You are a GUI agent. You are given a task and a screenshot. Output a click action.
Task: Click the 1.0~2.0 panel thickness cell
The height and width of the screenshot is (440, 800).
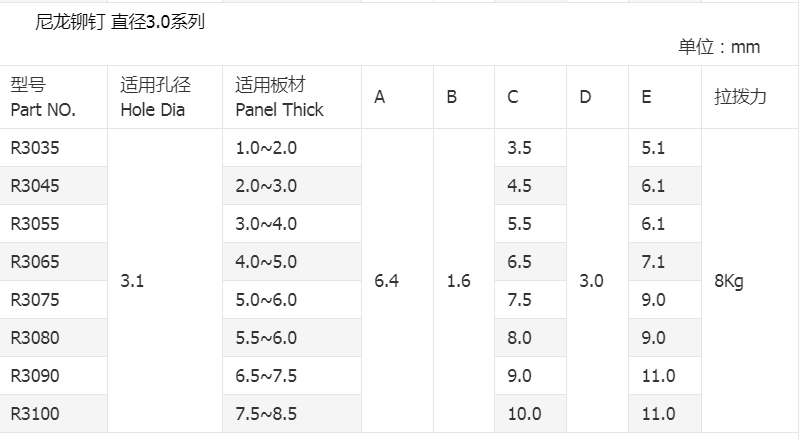click(x=266, y=148)
